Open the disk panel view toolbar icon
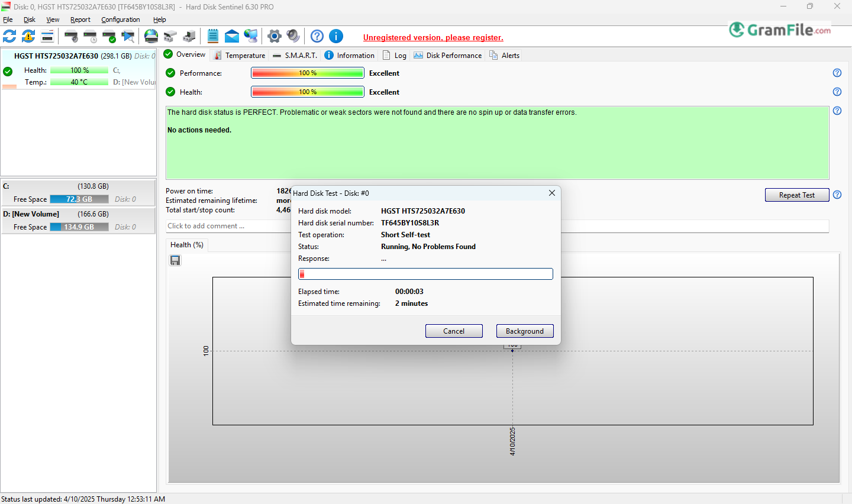 47,36
